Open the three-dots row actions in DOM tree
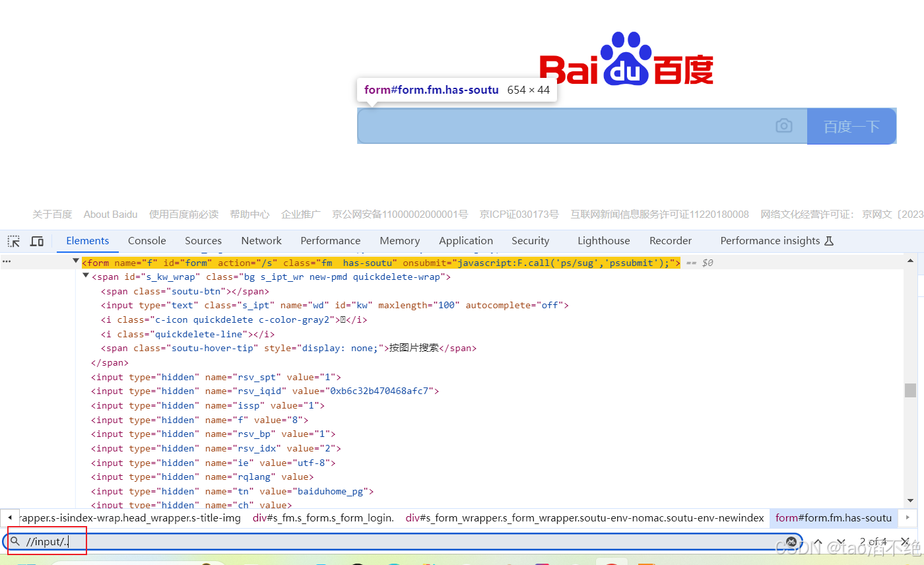This screenshot has height=565, width=924. pyautogui.click(x=7, y=262)
